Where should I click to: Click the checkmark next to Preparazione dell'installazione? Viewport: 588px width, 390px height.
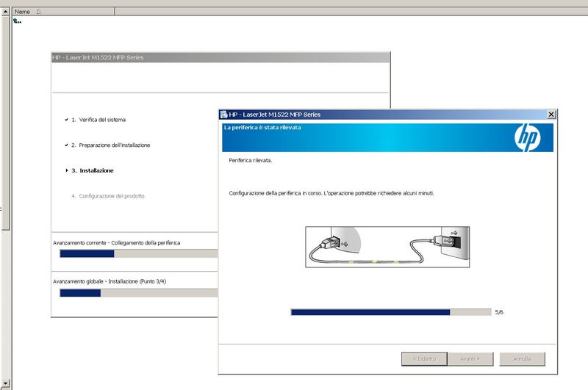pyautogui.click(x=66, y=145)
